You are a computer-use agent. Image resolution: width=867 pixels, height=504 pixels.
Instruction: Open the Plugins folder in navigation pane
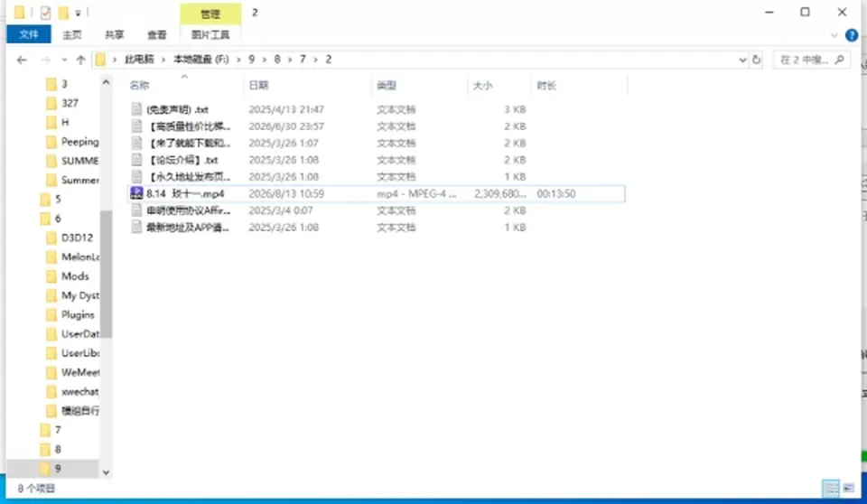click(78, 314)
